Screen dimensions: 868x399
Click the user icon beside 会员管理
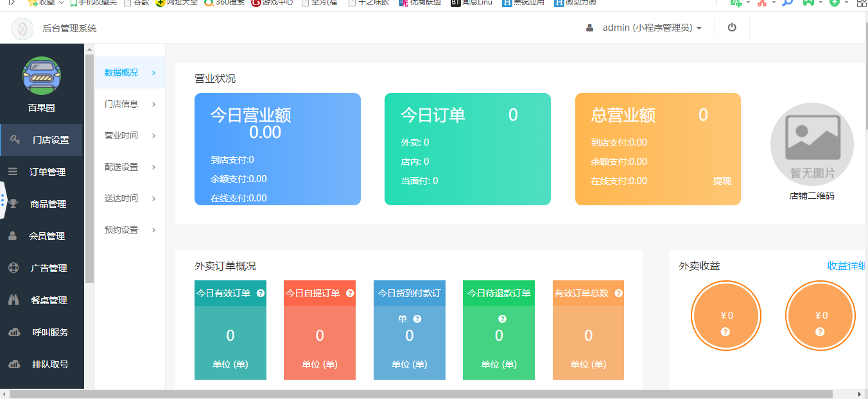13,236
